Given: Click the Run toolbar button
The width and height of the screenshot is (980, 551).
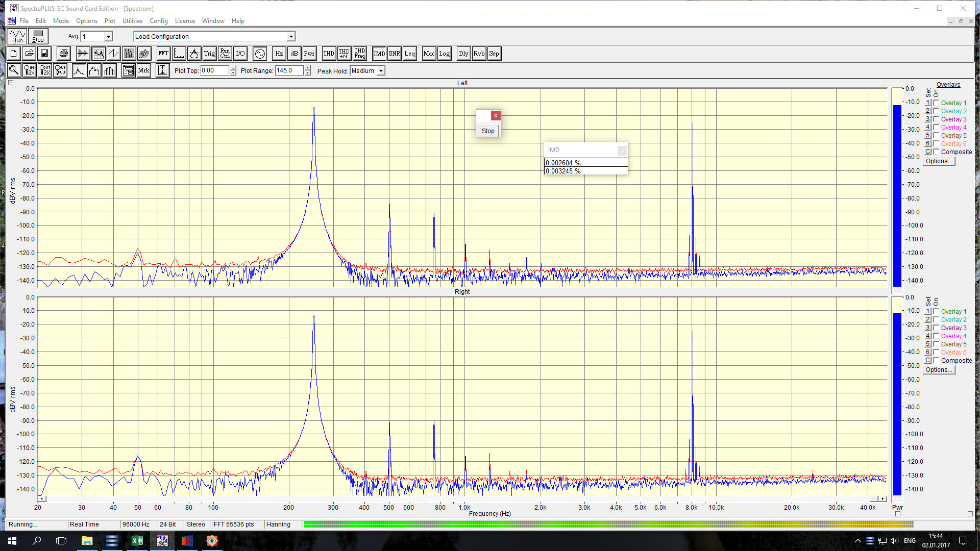Looking at the screenshot, I should pos(17,36).
